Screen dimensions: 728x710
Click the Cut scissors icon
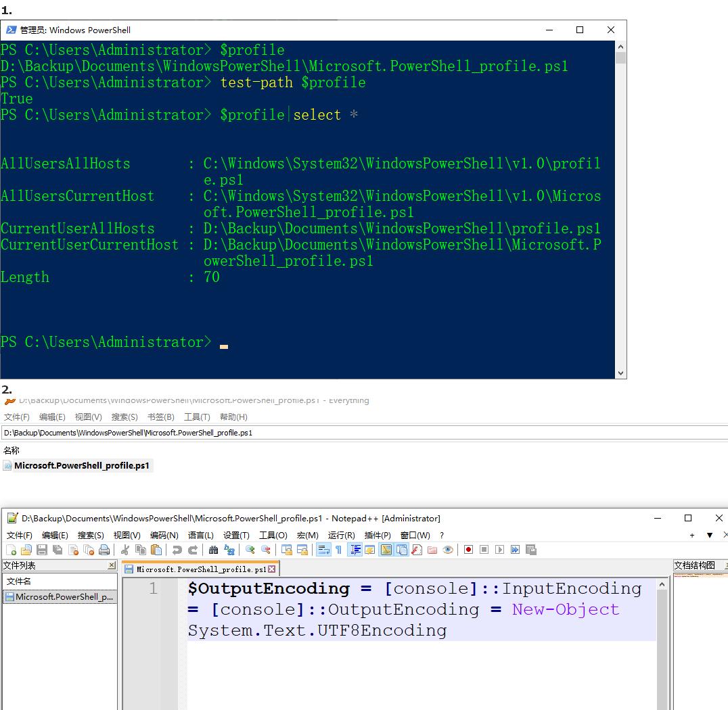pyautogui.click(x=125, y=550)
